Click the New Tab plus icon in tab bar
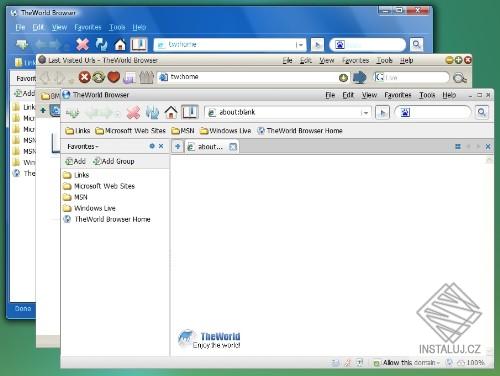 (178, 146)
